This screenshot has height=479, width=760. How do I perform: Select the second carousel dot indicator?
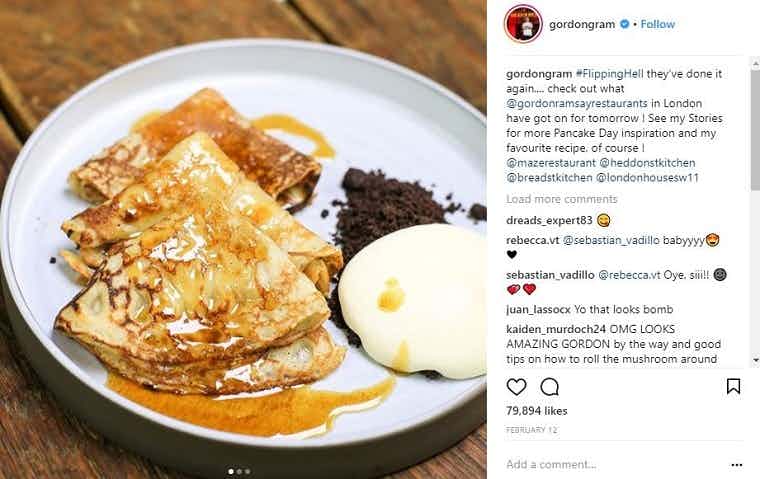239,471
